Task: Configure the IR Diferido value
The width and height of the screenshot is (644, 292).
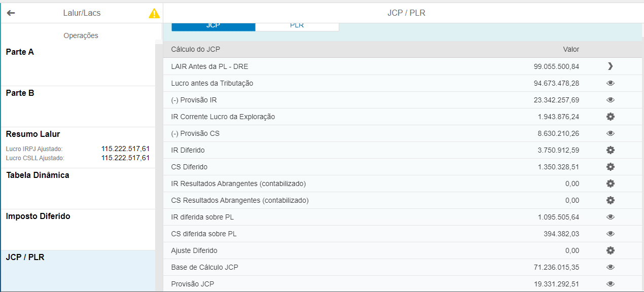Action: [611, 150]
